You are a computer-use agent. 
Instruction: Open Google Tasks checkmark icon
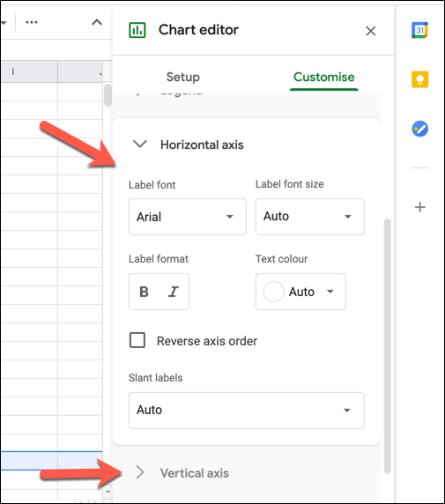(420, 129)
